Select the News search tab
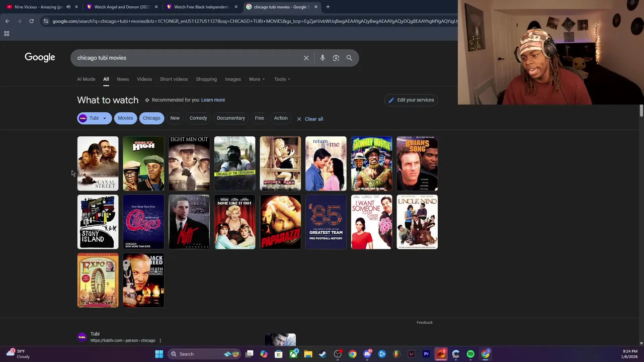The image size is (644, 362). point(123,79)
